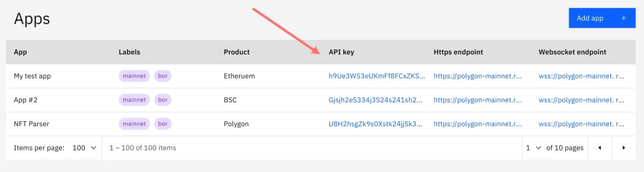
Task: Open NFT Parser websocket endpoint link
Action: click(x=581, y=124)
